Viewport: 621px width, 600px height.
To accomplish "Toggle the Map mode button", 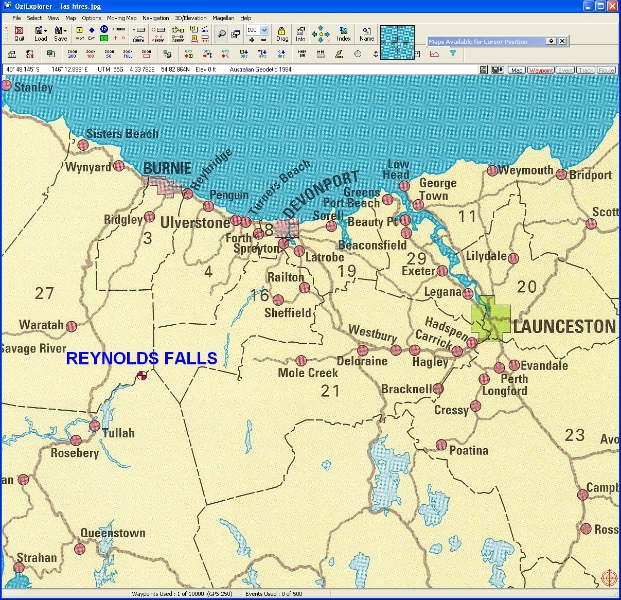I will [517, 70].
